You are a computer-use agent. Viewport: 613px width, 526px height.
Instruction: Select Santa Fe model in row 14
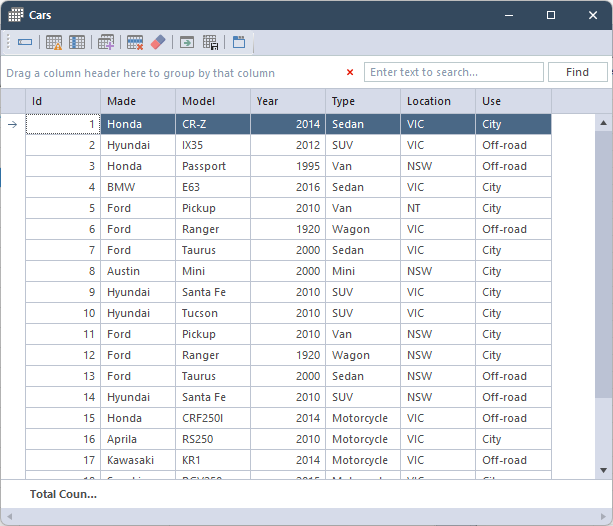coord(213,397)
